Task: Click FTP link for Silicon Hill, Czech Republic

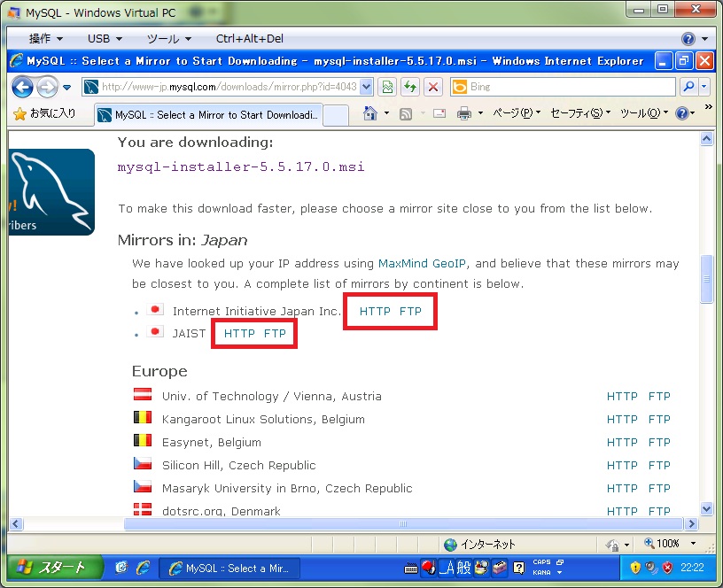Action: pos(659,466)
